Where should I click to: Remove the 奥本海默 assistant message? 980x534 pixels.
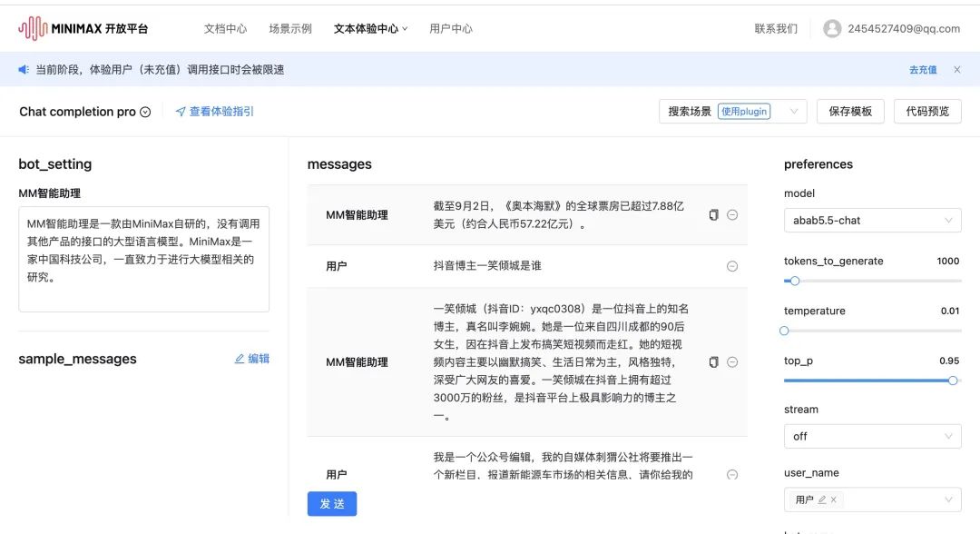point(732,215)
